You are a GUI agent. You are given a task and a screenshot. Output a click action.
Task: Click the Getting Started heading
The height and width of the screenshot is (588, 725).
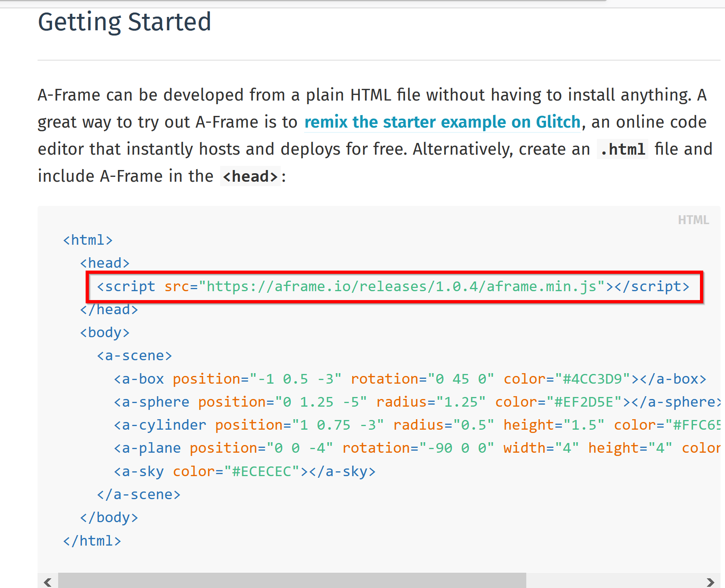click(x=124, y=22)
